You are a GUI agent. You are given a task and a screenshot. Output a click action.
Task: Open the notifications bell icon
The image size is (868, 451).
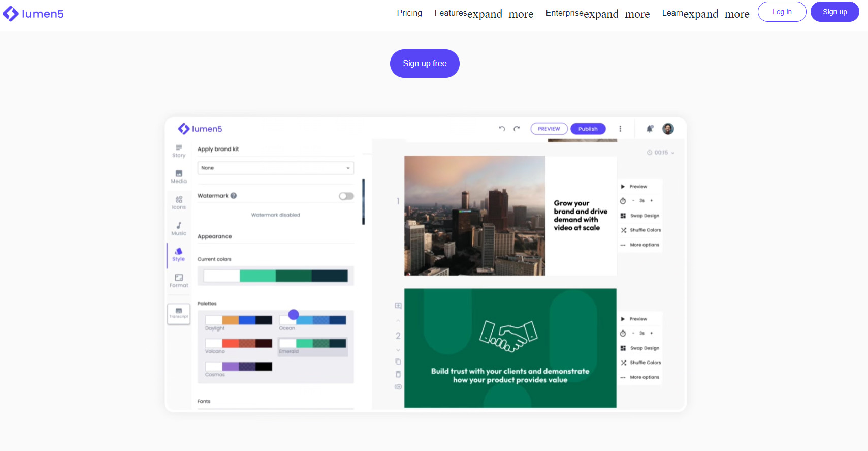click(x=649, y=129)
